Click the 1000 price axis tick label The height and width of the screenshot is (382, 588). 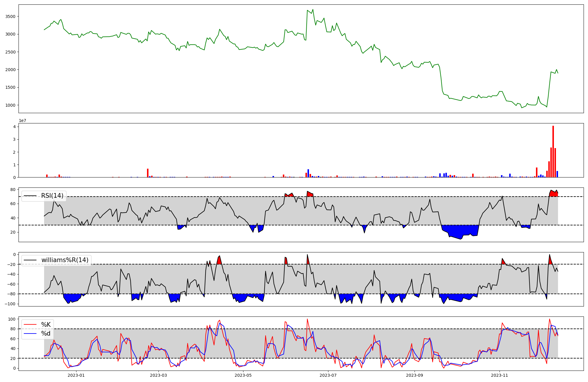(x=10, y=105)
